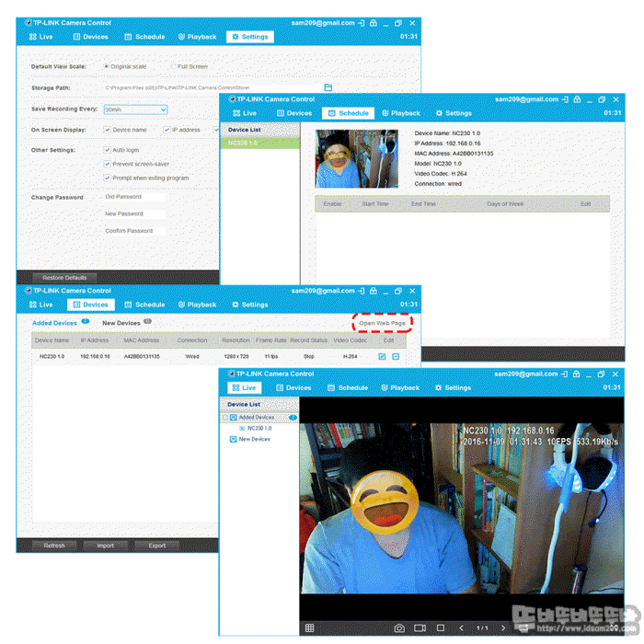
Task: Go to previous page arrow in Live window
Action: (x=461, y=628)
